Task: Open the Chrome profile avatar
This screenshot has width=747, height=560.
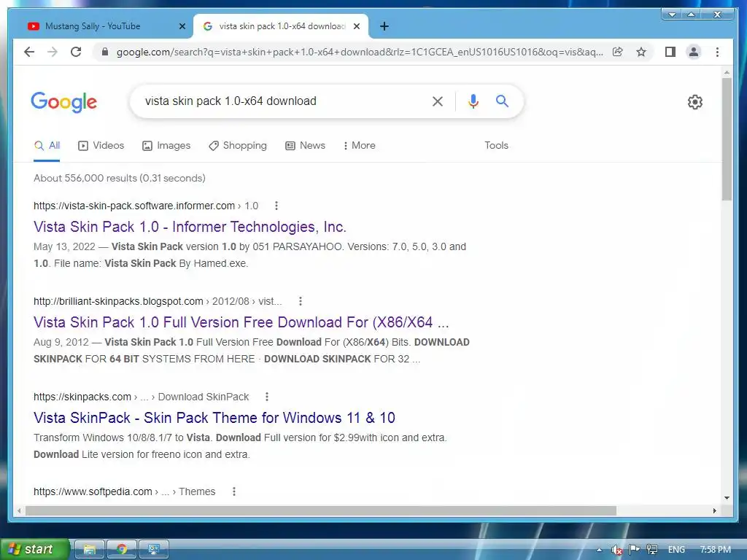Action: point(694,52)
